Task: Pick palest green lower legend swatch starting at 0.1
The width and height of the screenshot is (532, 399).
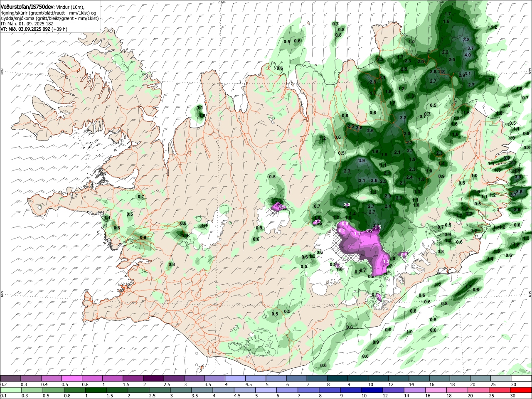Action: click(11, 390)
